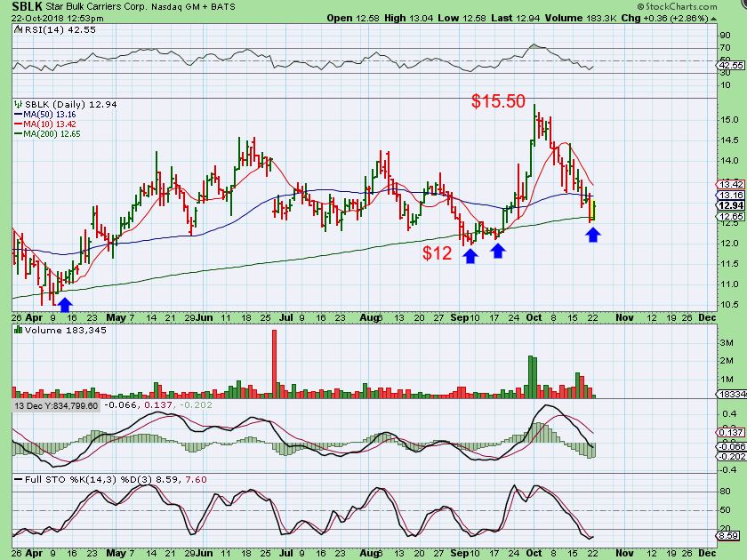Click the green 12.65 price tag on right axis
The height and width of the screenshot is (560, 747).
[x=731, y=216]
